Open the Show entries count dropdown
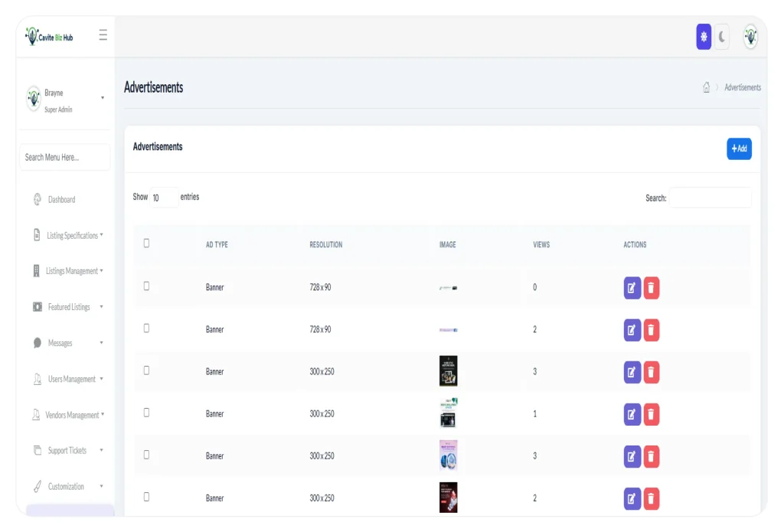Viewport: 784px width, 532px height. (164, 197)
